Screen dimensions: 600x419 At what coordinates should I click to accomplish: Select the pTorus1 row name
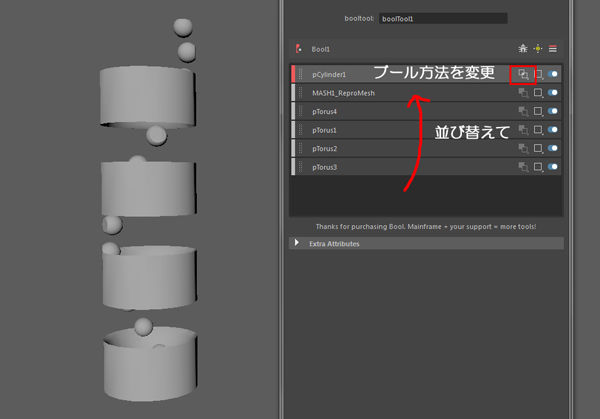[324, 130]
